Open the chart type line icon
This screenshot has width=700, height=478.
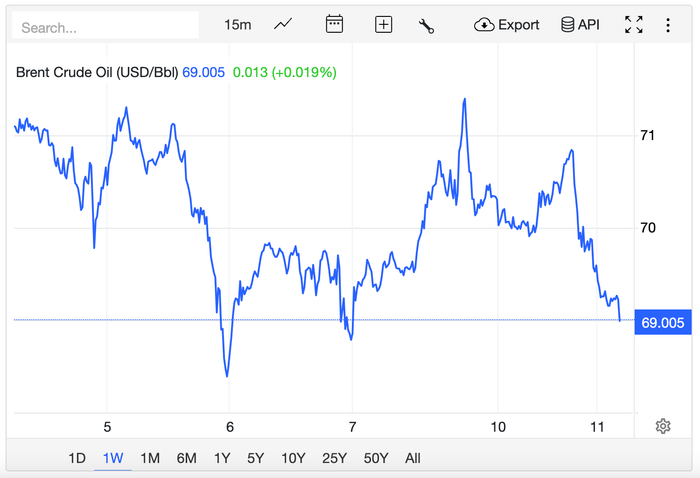tap(284, 24)
